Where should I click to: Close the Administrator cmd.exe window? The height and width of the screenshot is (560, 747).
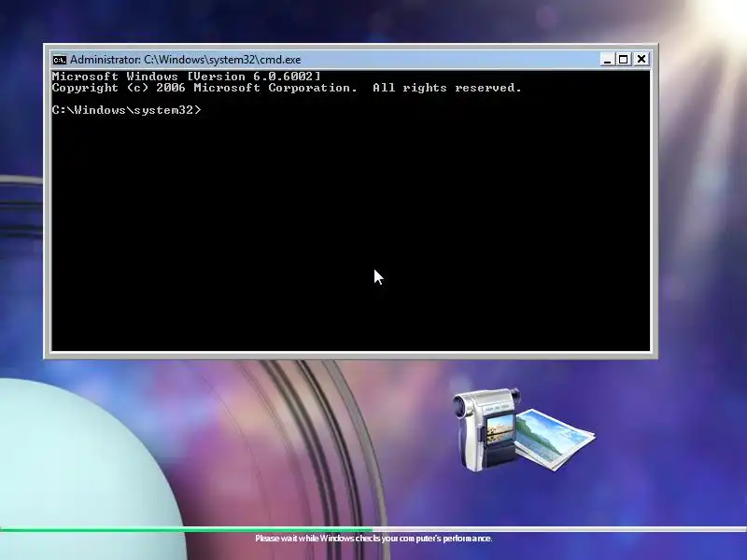pyautogui.click(x=641, y=60)
